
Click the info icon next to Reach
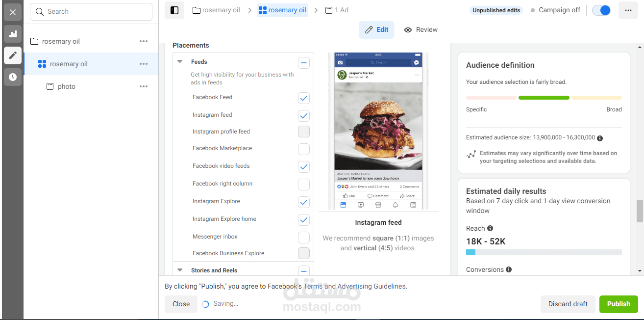(490, 228)
